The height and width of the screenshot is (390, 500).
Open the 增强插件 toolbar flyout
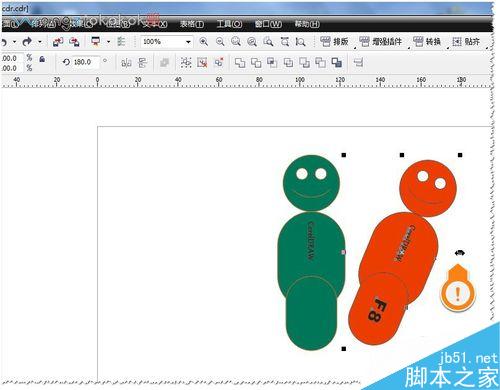coord(381,42)
